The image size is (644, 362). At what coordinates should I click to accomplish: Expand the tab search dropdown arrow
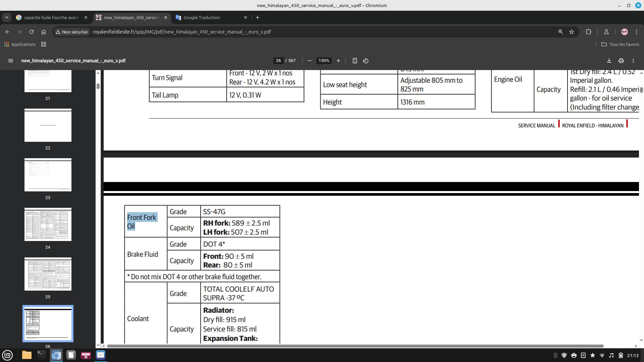6,17
